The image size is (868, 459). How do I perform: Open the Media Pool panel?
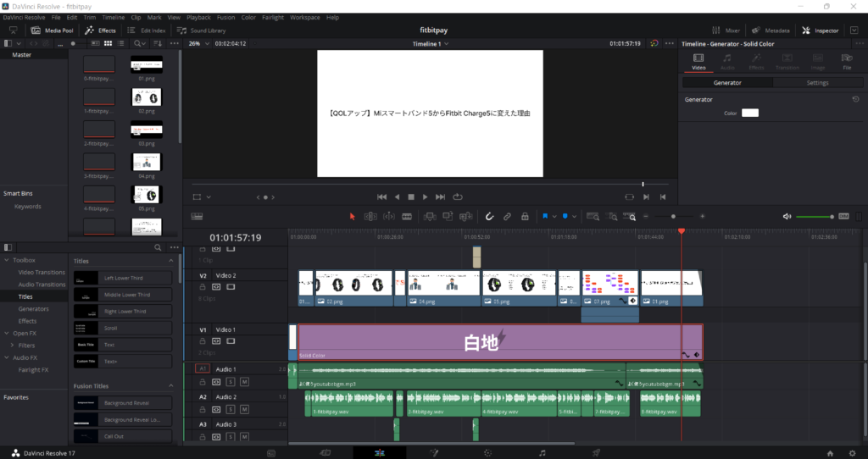click(x=52, y=30)
